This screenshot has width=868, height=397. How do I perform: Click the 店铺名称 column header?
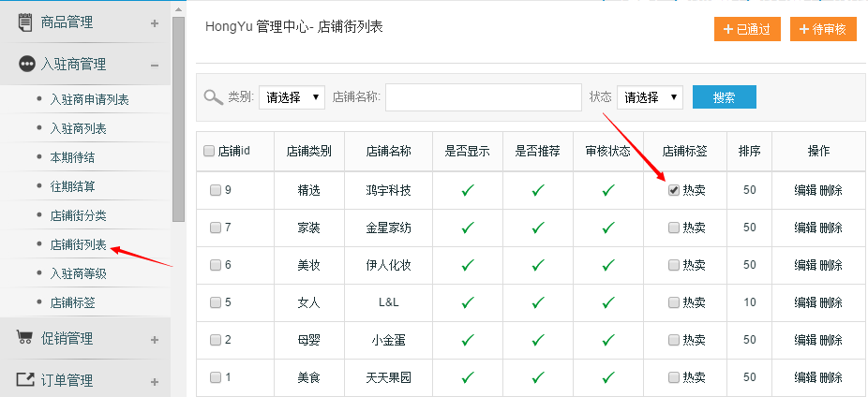coord(388,151)
